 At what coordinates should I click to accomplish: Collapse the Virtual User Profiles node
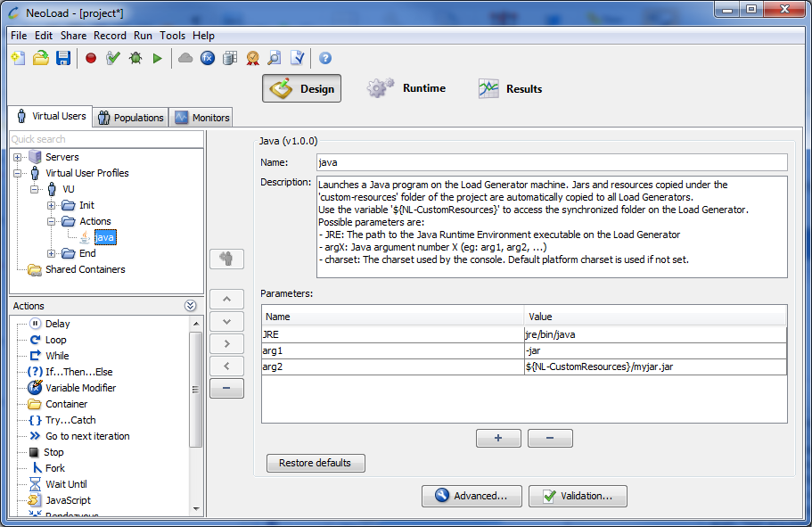pos(18,173)
